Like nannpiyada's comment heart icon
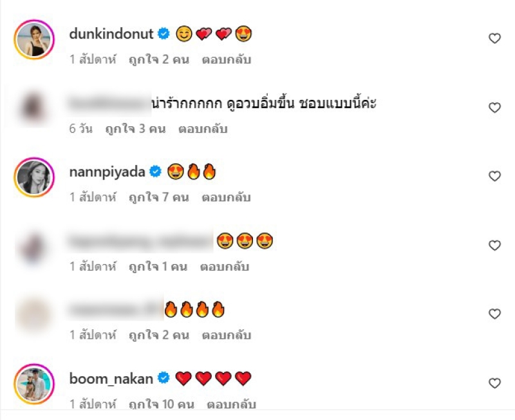Image resolution: width=515 pixels, height=420 pixels. (494, 176)
